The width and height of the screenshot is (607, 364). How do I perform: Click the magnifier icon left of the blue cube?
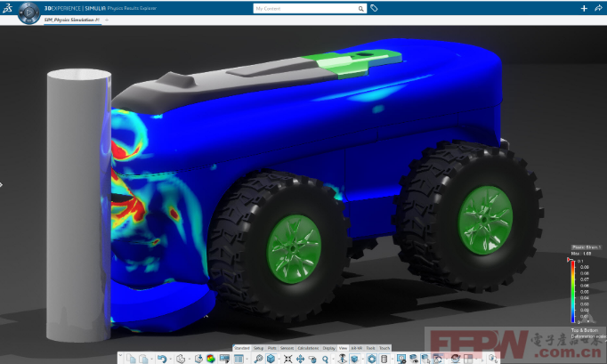pos(258,359)
